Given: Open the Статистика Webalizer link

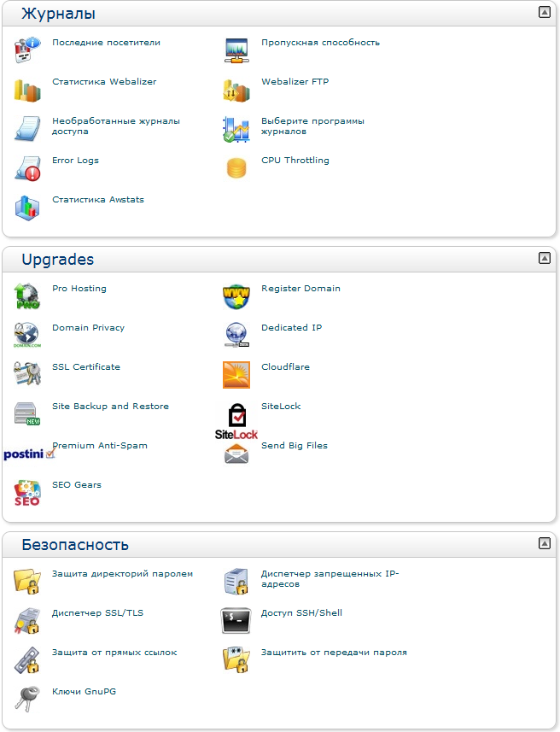Looking at the screenshot, I should tap(104, 82).
